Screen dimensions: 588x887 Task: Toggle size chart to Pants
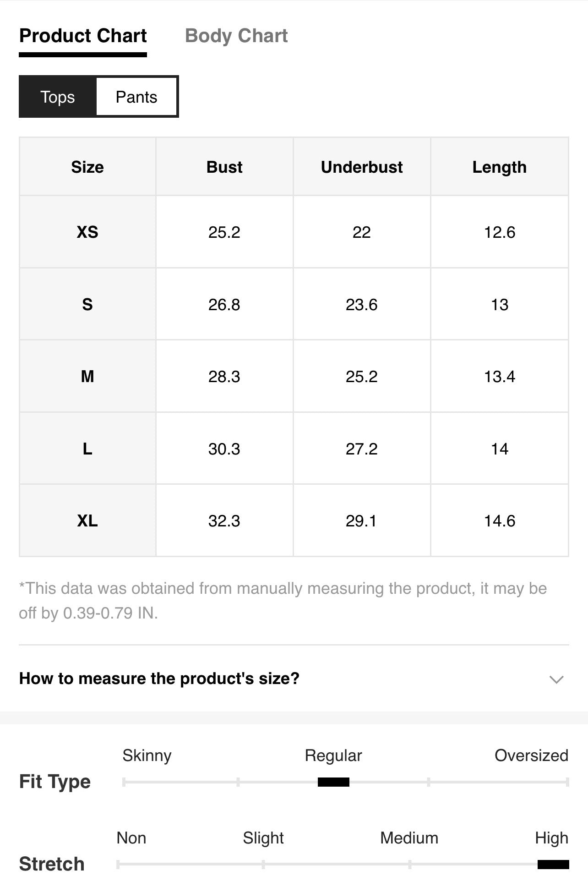pyautogui.click(x=136, y=97)
